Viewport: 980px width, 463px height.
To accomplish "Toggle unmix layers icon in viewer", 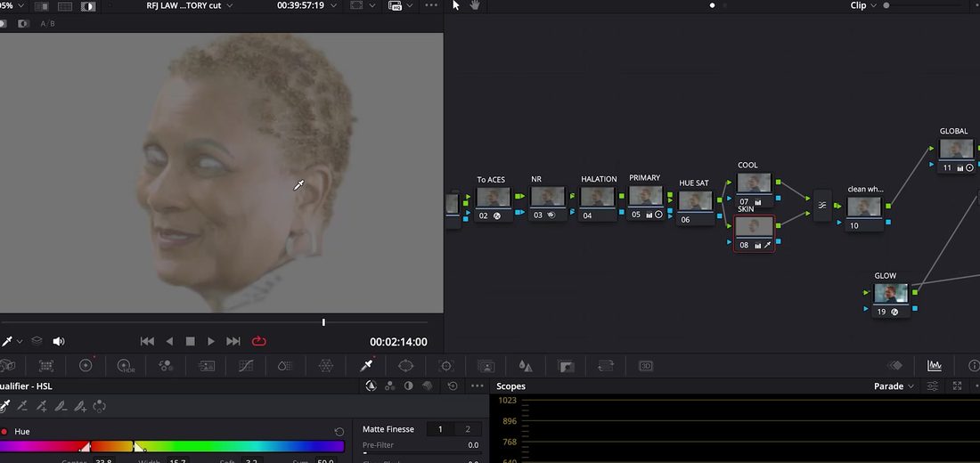I will click(37, 341).
